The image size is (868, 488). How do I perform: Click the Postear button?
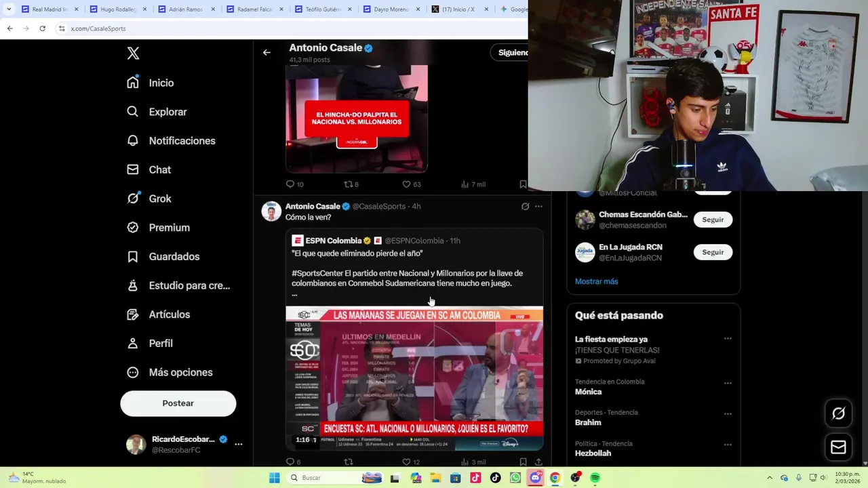click(x=178, y=403)
